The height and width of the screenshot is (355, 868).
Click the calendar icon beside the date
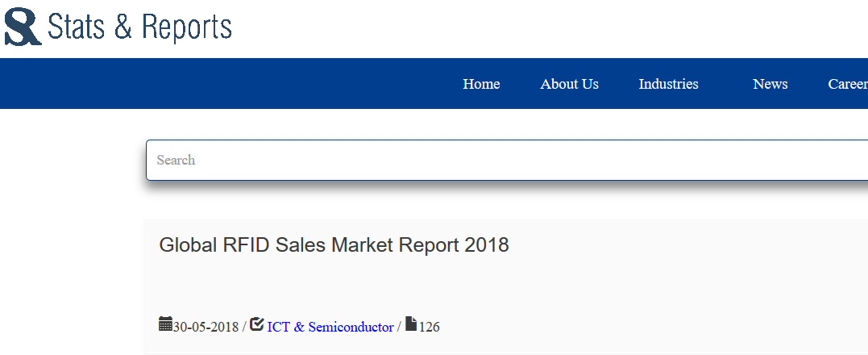(165, 324)
